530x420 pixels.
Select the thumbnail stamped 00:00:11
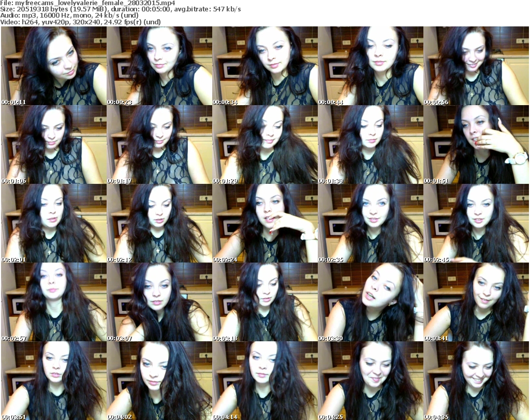click(54, 66)
